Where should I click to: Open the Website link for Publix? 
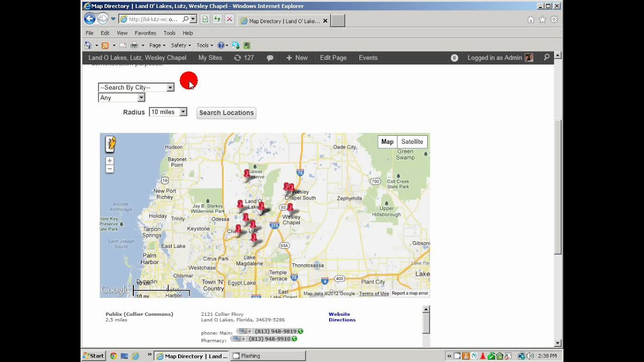pos(339,314)
